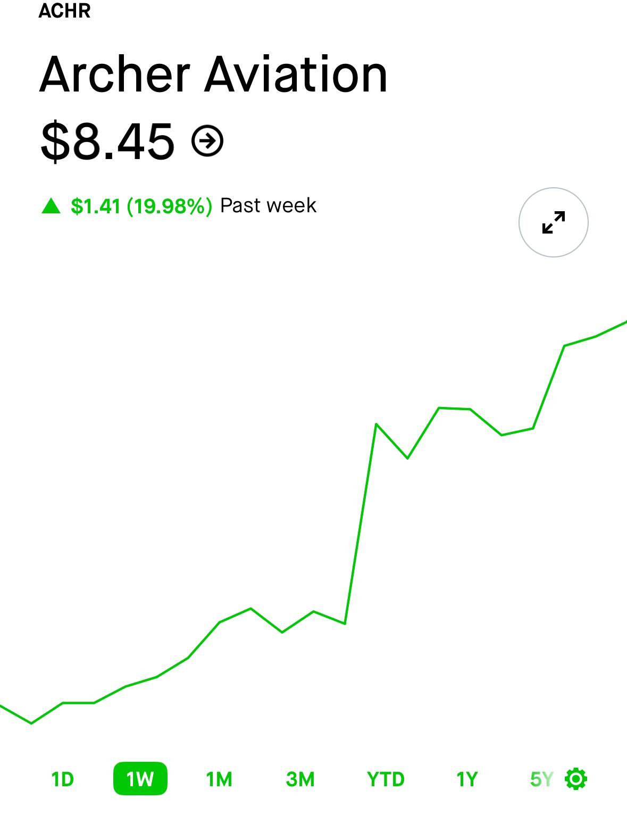The width and height of the screenshot is (627, 840).
Task: Tap the green up triangle indicator
Action: click(51, 205)
